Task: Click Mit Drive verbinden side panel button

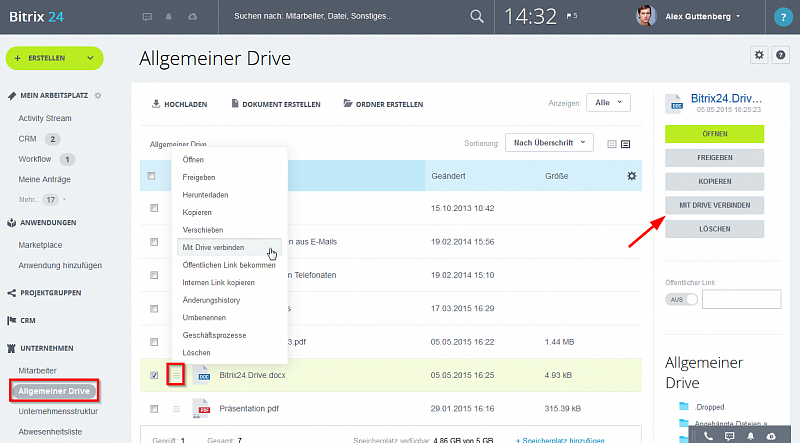Action: pyautogui.click(x=714, y=205)
